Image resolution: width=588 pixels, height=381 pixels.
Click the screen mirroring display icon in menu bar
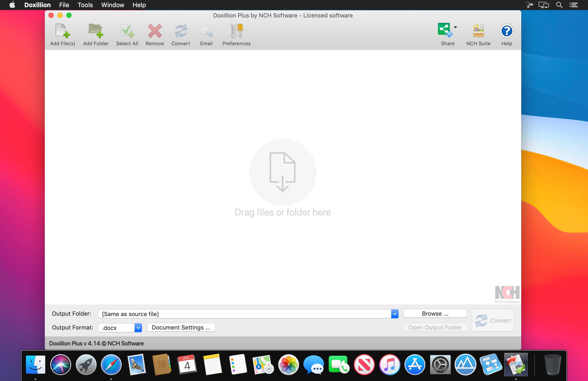click(543, 5)
